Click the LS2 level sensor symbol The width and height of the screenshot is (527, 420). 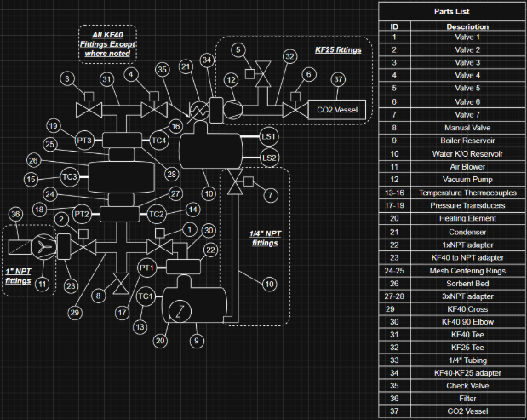coord(268,158)
